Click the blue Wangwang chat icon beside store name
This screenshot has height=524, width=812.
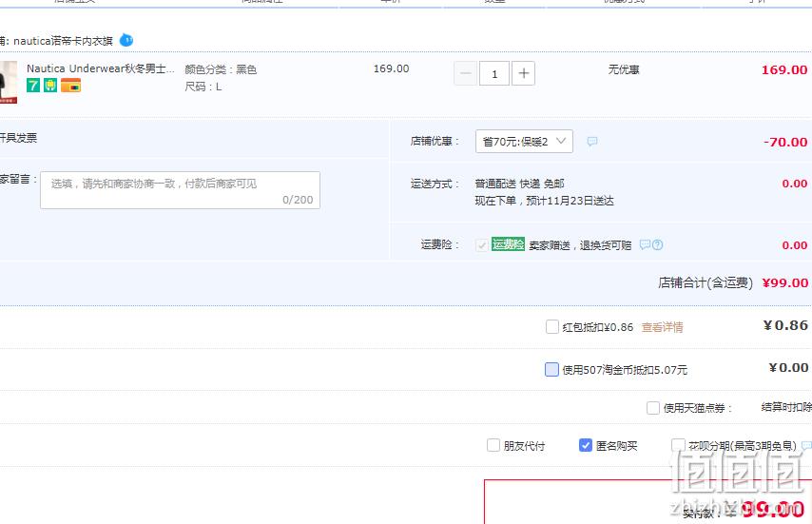tap(126, 40)
